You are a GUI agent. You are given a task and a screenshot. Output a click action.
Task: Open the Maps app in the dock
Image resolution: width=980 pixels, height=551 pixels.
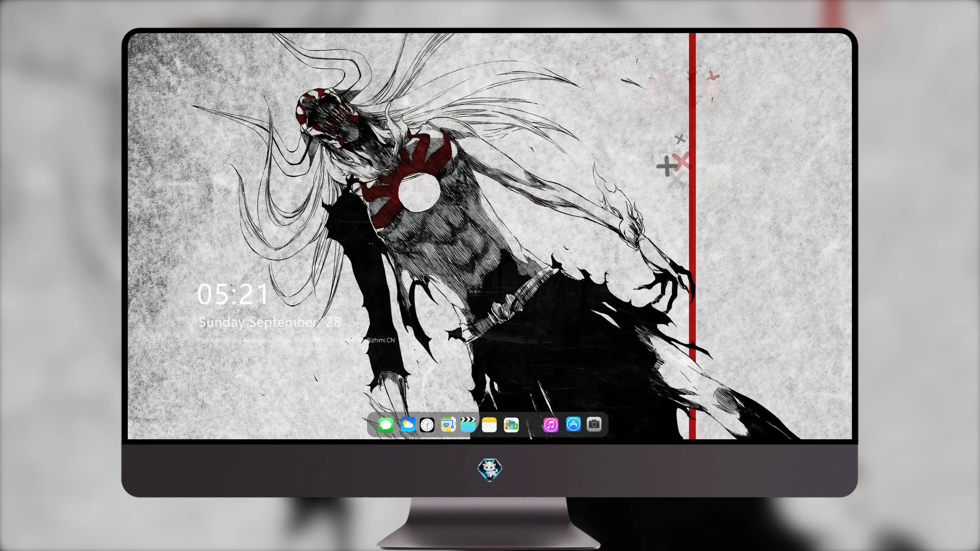tap(448, 424)
